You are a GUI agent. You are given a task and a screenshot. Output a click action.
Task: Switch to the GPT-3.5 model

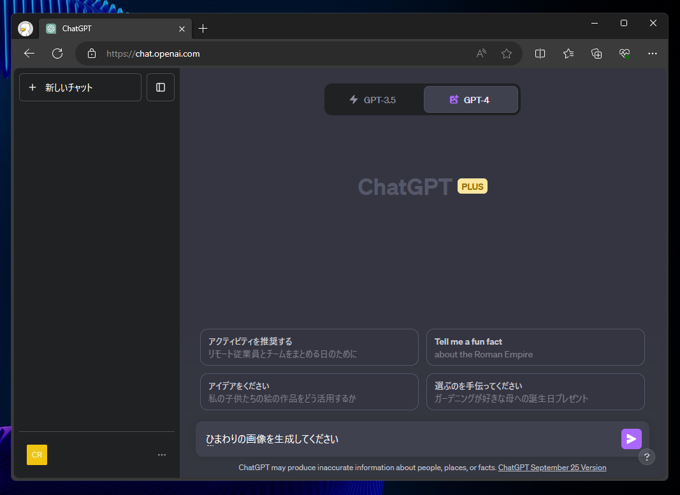pyautogui.click(x=373, y=100)
